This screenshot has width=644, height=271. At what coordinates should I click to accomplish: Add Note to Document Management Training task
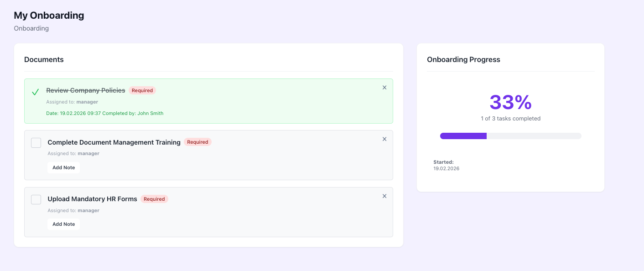pos(63,167)
